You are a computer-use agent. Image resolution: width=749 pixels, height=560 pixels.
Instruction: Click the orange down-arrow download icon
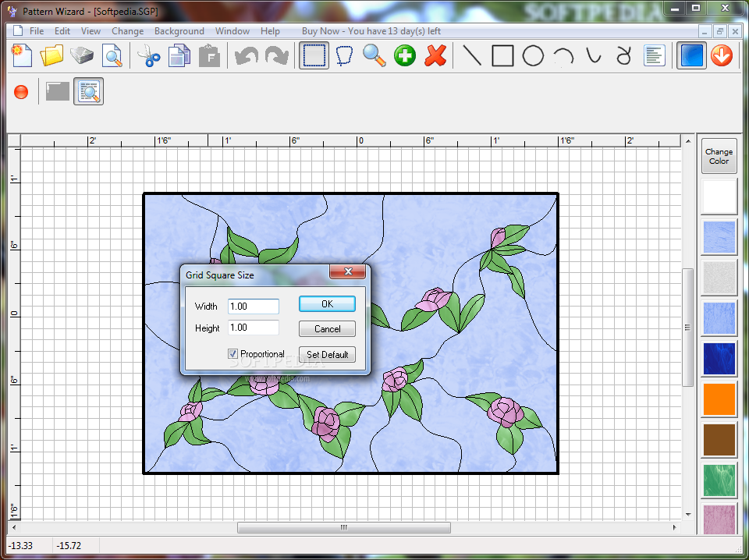[x=722, y=55]
